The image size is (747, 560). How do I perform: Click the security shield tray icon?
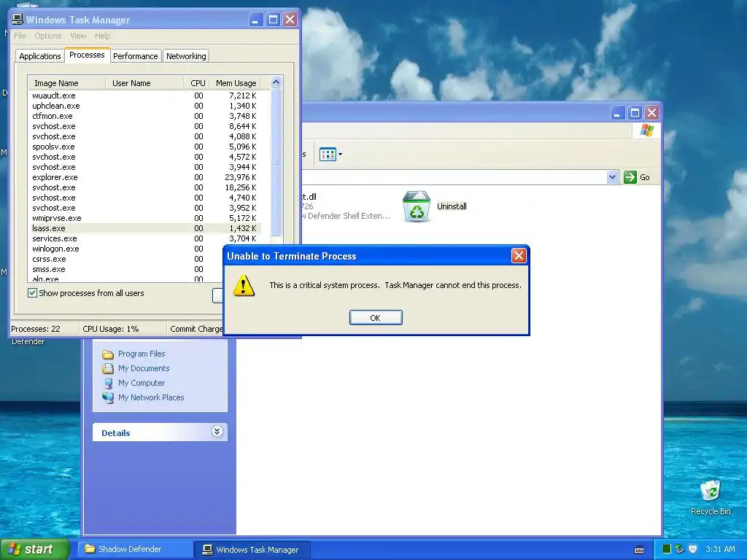tap(693, 549)
